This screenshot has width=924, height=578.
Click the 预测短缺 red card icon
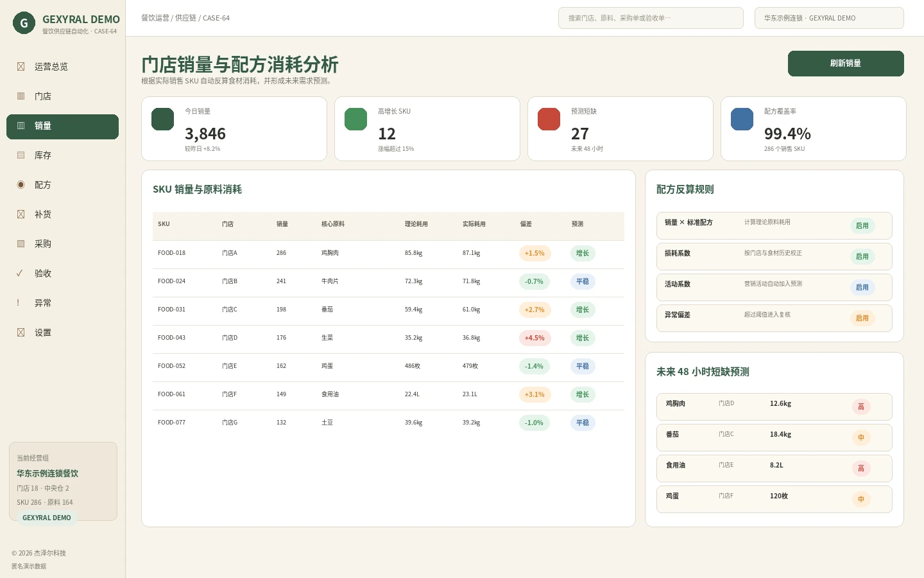(549, 119)
